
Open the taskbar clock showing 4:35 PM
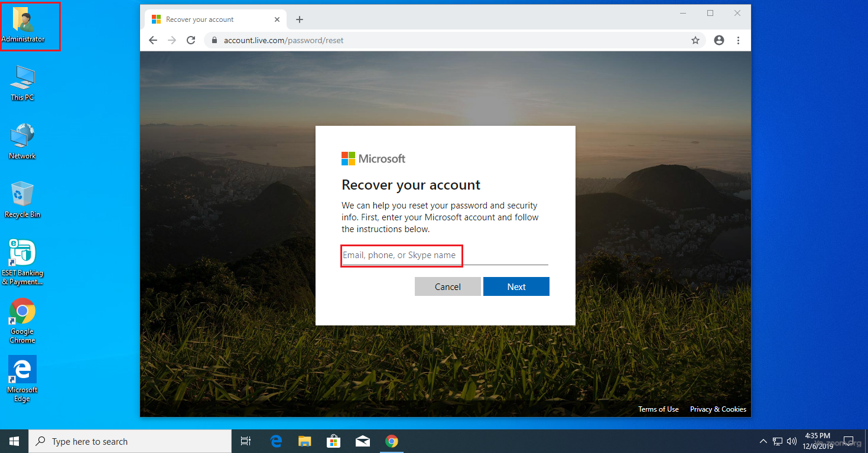[818, 441]
